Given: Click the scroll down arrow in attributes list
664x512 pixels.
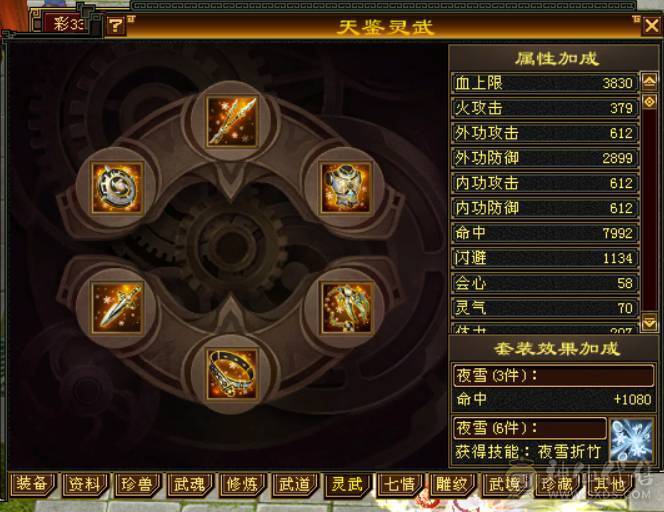Looking at the screenshot, I should click(650, 323).
